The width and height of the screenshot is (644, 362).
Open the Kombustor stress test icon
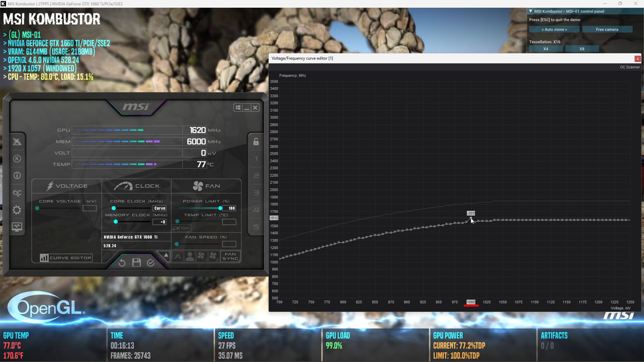coord(17,159)
